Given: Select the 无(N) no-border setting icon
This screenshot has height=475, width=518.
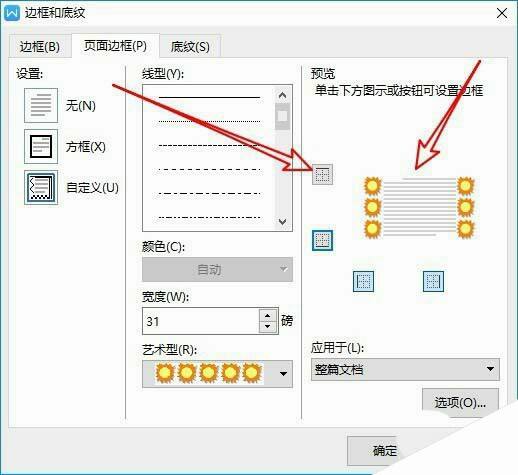Looking at the screenshot, I should click(x=41, y=105).
